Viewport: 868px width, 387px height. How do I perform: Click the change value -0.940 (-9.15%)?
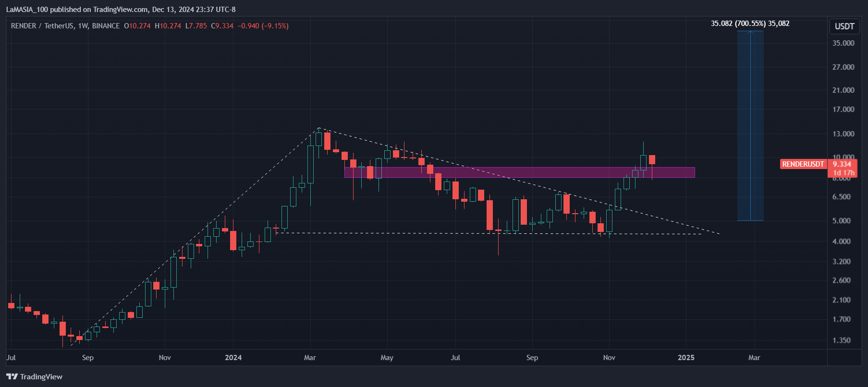tap(263, 26)
